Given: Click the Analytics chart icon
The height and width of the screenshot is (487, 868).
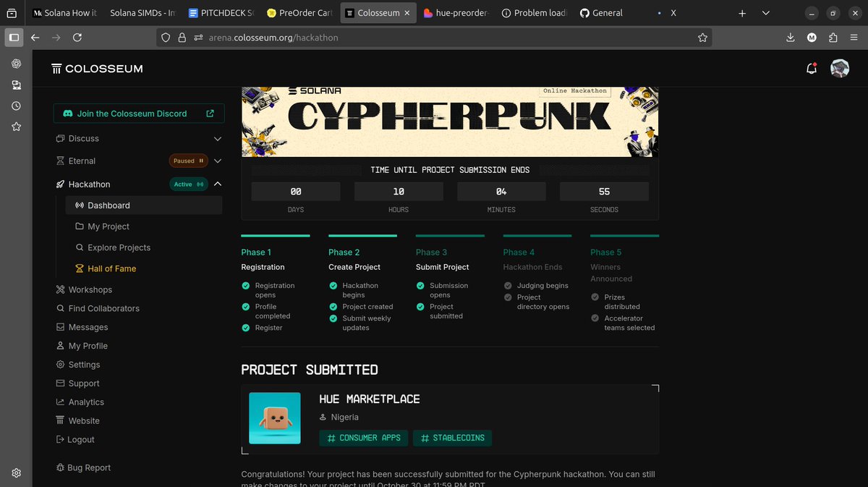Looking at the screenshot, I should 61,402.
